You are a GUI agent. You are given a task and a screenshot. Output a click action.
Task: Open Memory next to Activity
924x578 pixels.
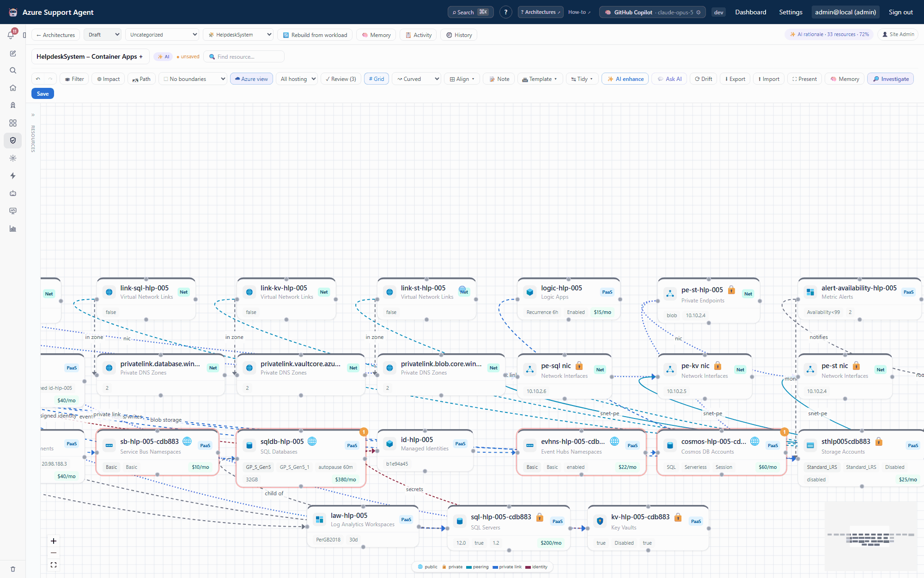376,35
